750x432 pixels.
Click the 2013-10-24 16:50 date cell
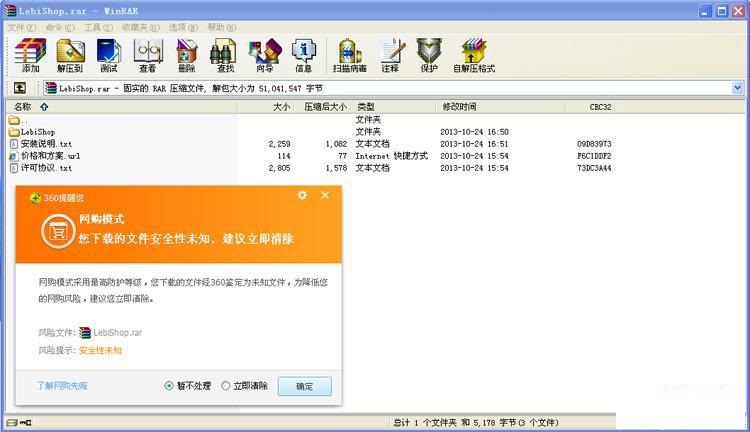tap(474, 132)
